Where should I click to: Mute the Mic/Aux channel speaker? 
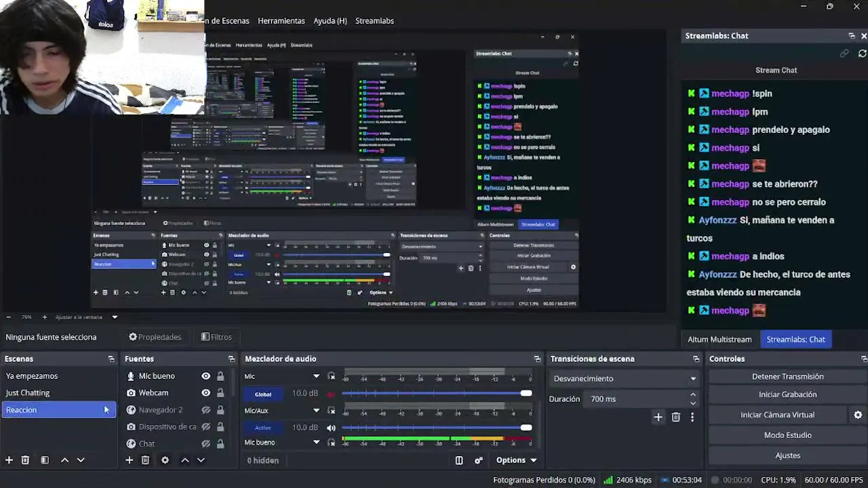tap(331, 428)
